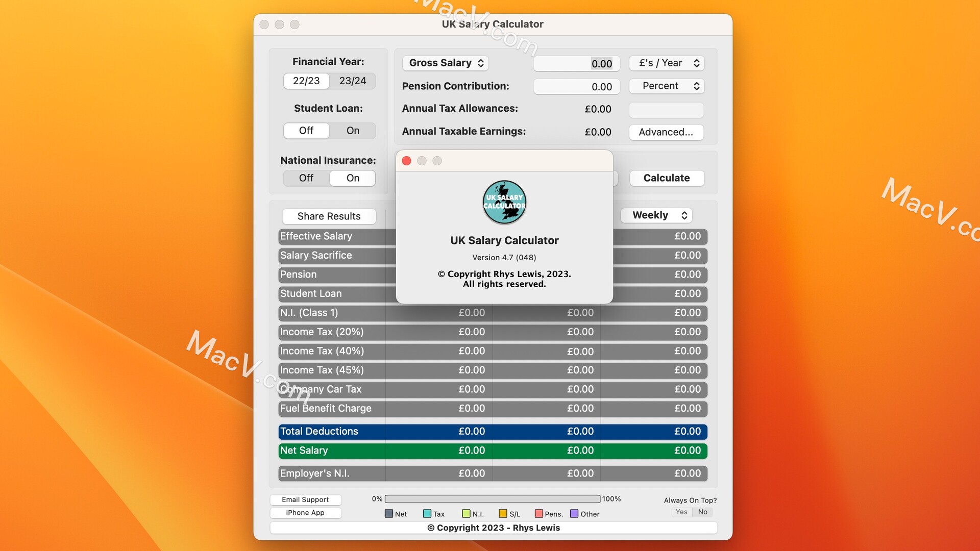Click the Pens. legend color swatch
This screenshot has width=980, height=551.
tap(538, 514)
